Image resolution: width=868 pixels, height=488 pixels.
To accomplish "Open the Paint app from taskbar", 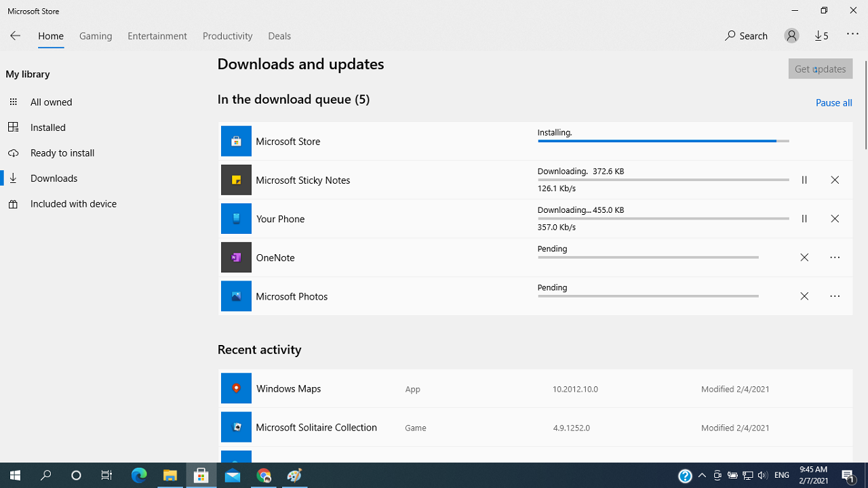I will point(294,475).
